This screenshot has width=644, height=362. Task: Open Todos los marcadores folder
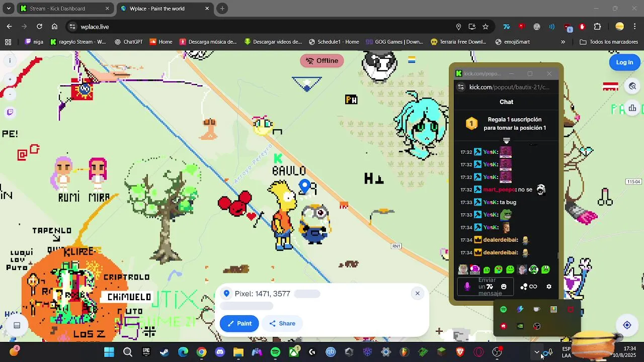click(609, 42)
